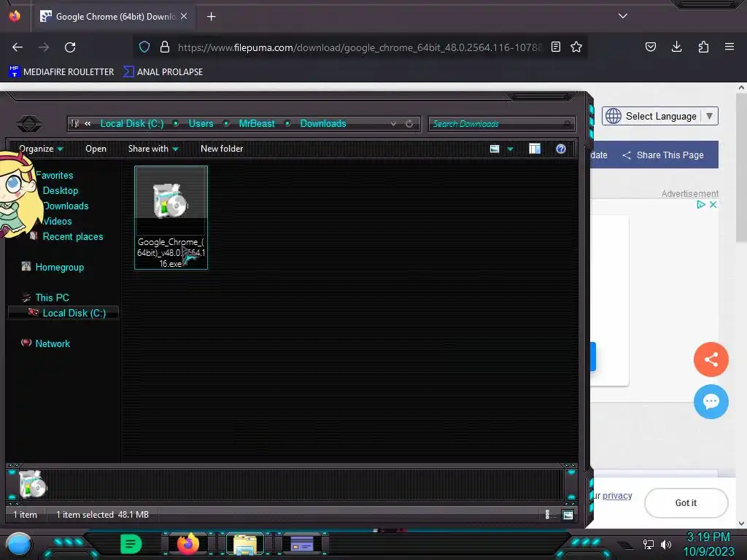Expand the view options arrow
747x560 pixels.
510,149
